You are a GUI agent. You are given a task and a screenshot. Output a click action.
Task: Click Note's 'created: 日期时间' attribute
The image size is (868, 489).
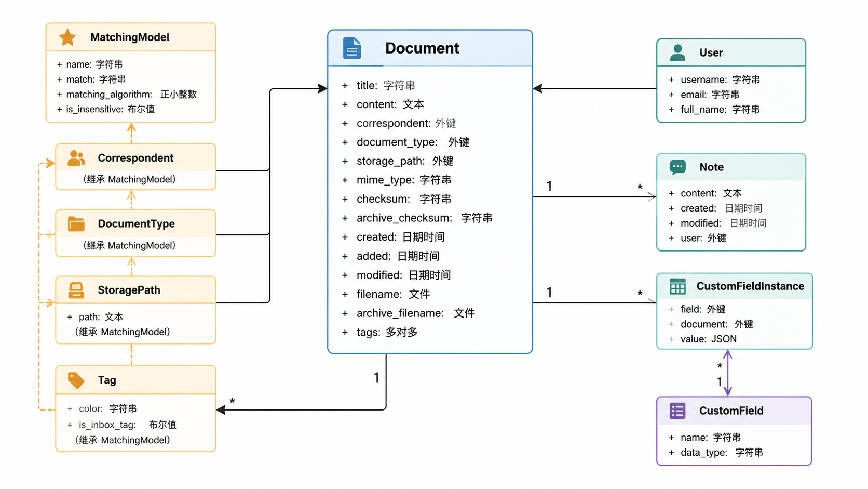(715, 208)
